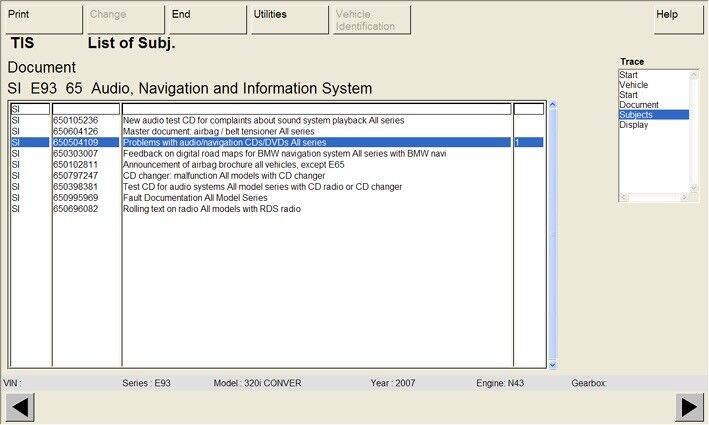The width and height of the screenshot is (709, 425).
Task: Click the title filter input field
Action: tap(316, 109)
